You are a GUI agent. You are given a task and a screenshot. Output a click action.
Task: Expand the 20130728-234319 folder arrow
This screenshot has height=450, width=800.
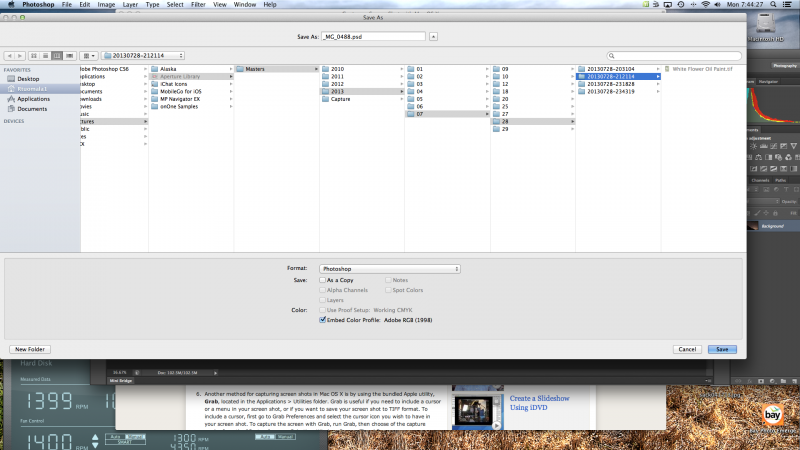click(658, 91)
